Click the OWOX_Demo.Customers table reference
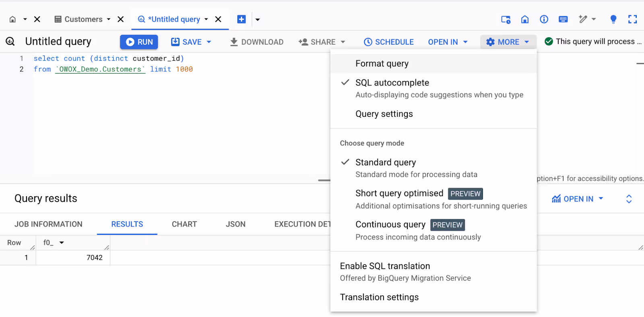 click(100, 69)
